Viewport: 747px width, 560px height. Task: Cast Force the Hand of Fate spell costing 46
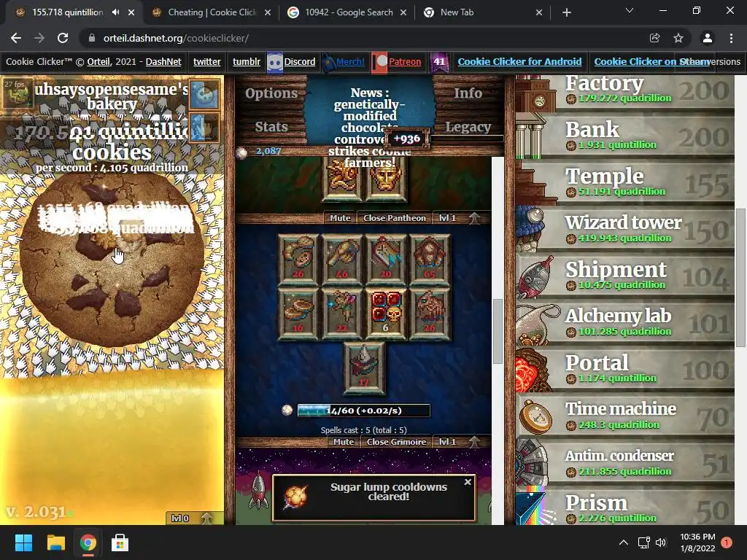(342, 260)
